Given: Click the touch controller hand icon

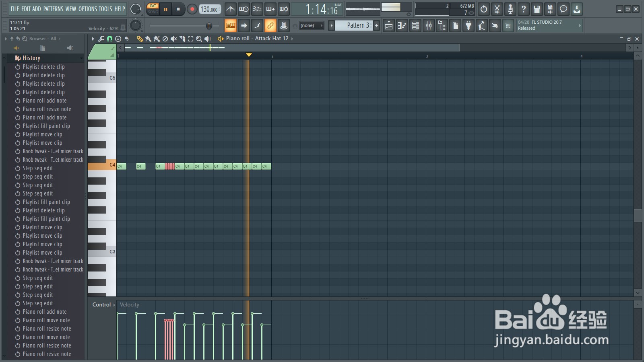Looking at the screenshot, I should [x=495, y=26].
